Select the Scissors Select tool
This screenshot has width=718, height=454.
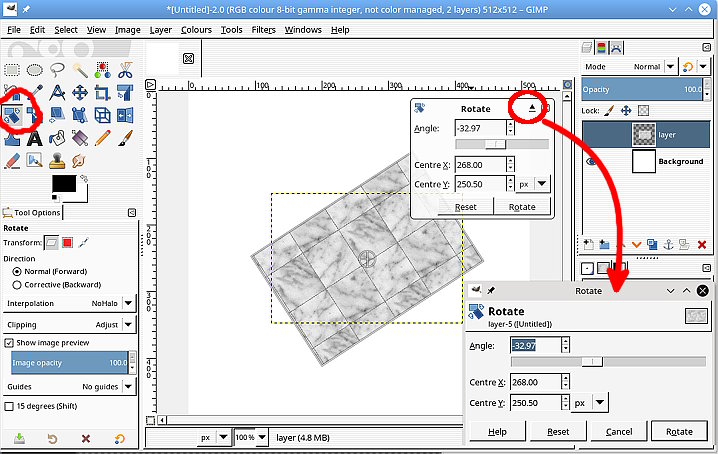[125, 69]
